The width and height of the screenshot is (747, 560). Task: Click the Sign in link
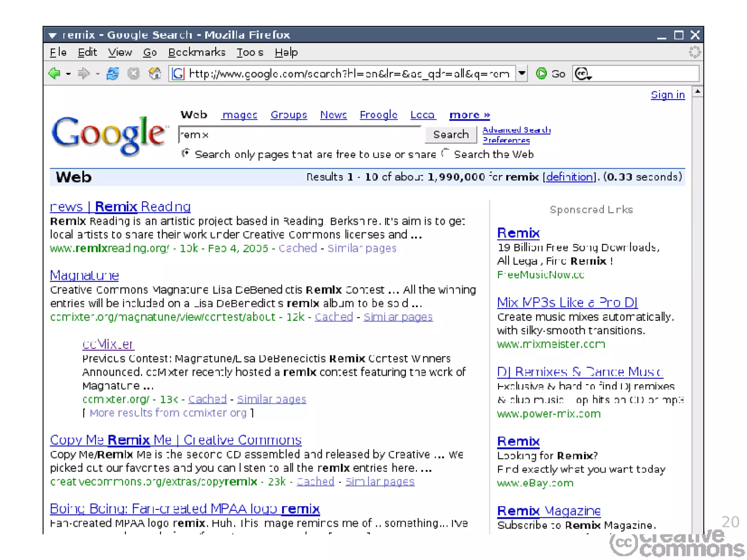tap(667, 95)
